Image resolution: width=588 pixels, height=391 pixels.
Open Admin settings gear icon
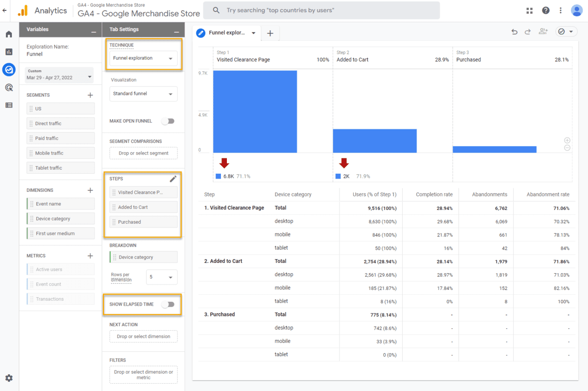click(x=9, y=378)
